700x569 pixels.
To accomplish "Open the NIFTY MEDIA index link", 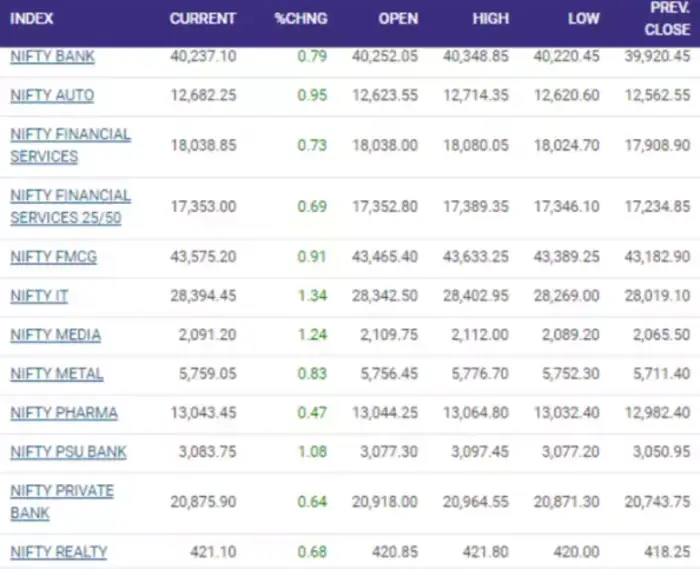I will [x=55, y=335].
